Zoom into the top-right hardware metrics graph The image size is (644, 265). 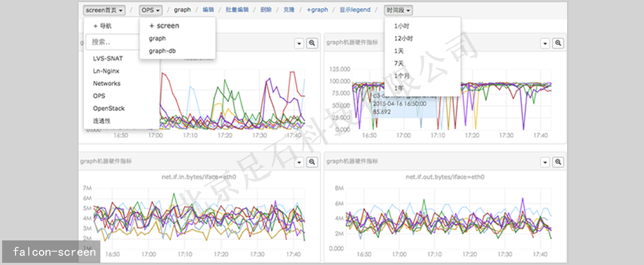coord(558,43)
